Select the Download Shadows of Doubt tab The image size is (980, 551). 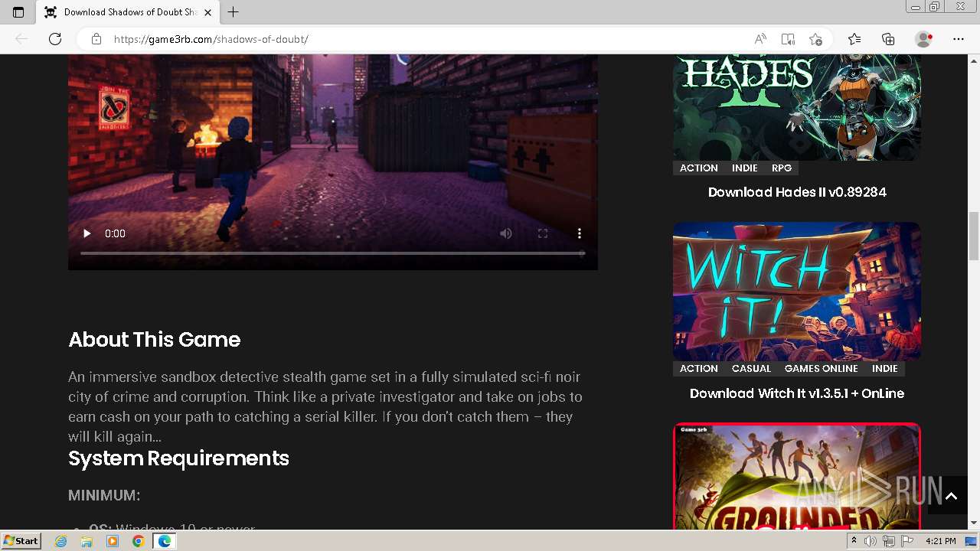(x=128, y=12)
